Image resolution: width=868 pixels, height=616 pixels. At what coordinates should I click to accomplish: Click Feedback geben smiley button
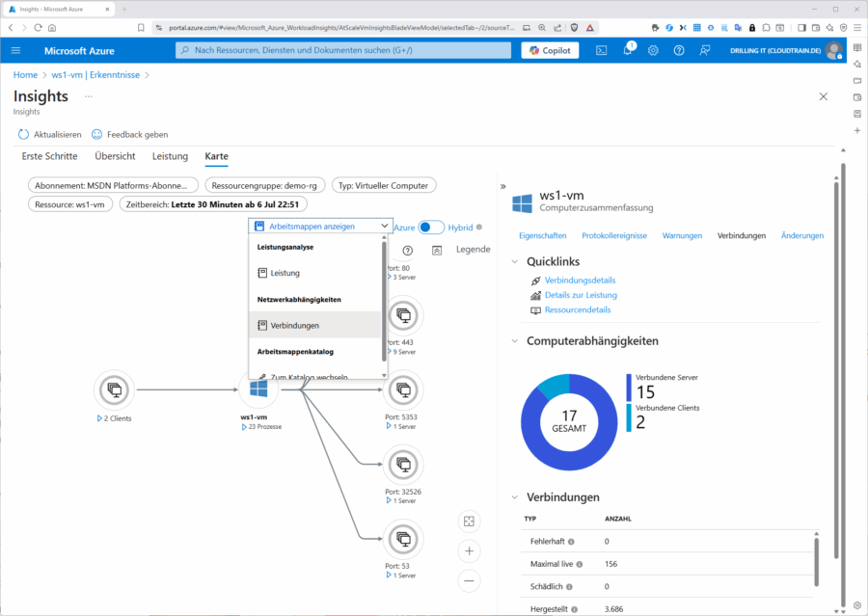click(x=129, y=135)
